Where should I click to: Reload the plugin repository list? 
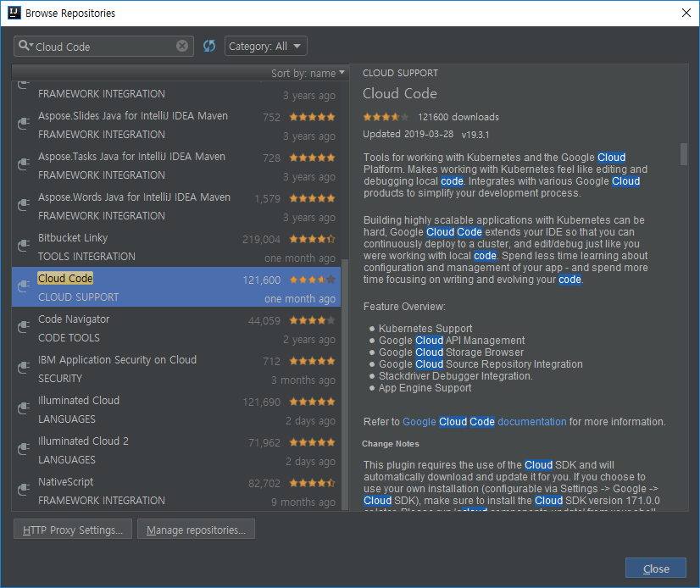[x=209, y=46]
